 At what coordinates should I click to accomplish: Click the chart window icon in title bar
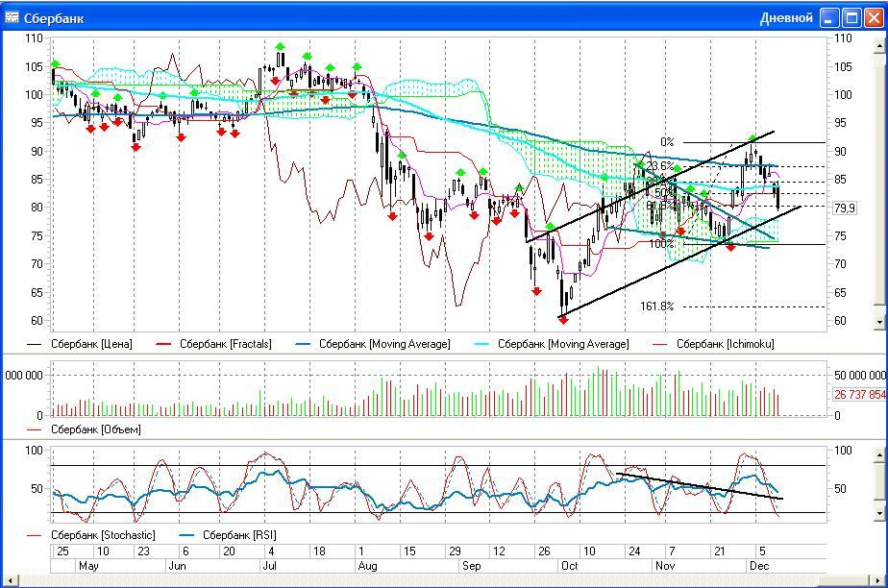tap(12, 17)
